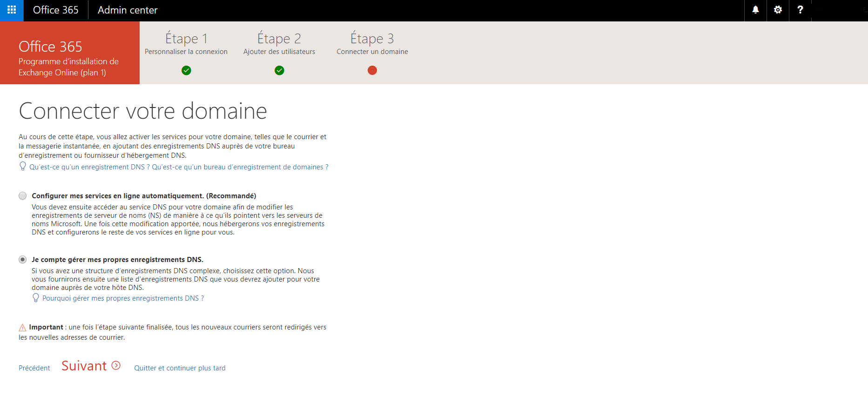
Task: Open the settings gear
Action: point(778,10)
